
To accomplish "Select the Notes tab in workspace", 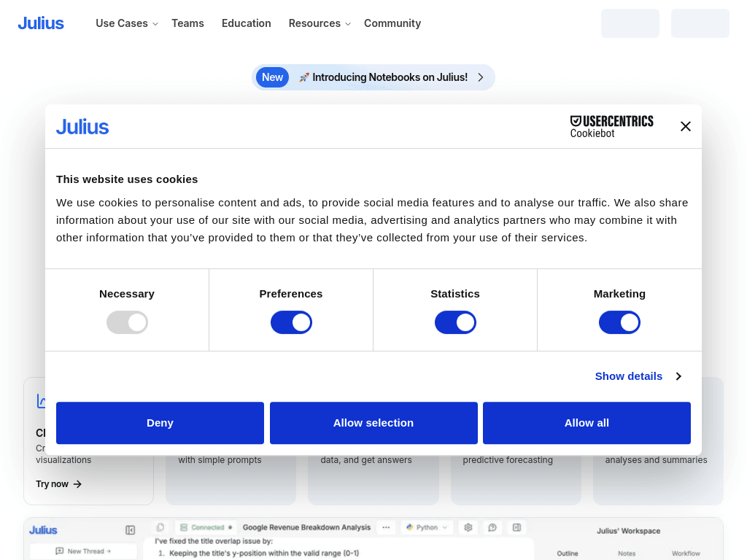I will [627, 553].
